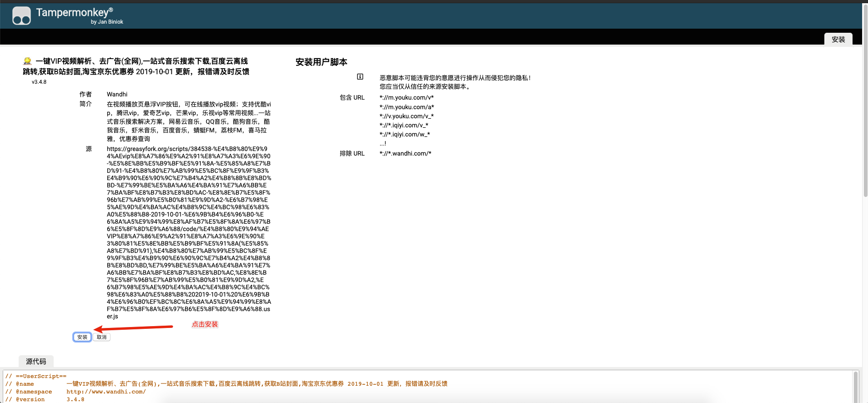Click the script description paragraph under 简介
Image resolution: width=868 pixels, height=403 pixels.
[x=189, y=121]
